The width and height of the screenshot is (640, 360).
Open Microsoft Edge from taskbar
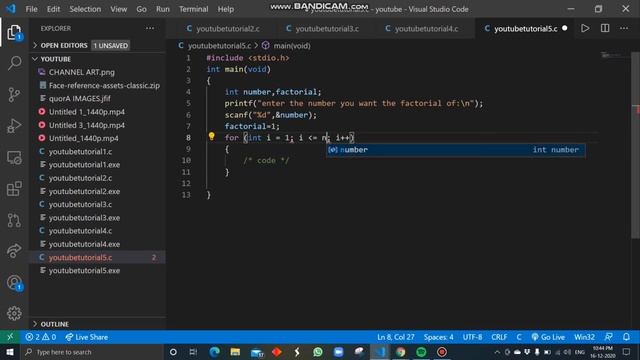click(x=214, y=352)
